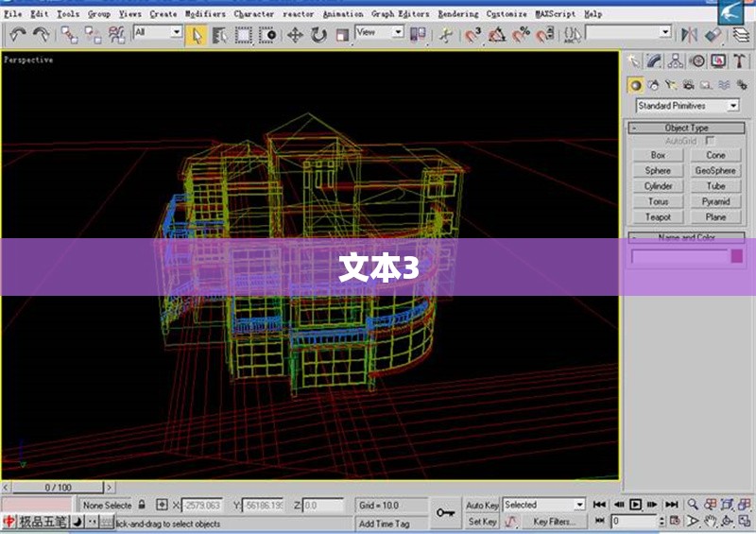The height and width of the screenshot is (534, 756).
Task: Select the Rotate transform tool
Action: pyautogui.click(x=318, y=35)
